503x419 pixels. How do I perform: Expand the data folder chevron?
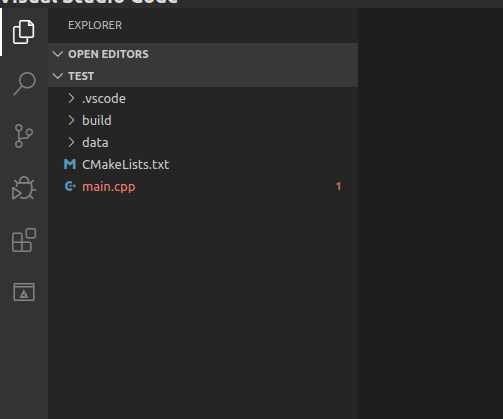click(71, 142)
